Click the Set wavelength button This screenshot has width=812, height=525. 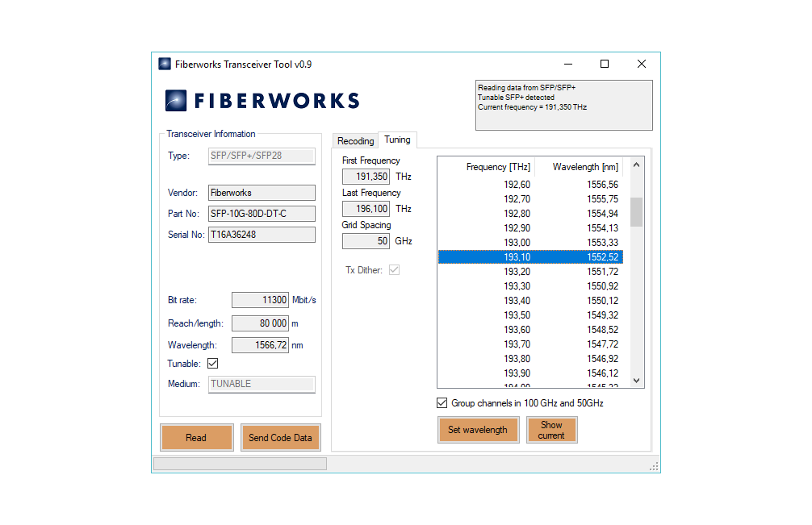[478, 430]
